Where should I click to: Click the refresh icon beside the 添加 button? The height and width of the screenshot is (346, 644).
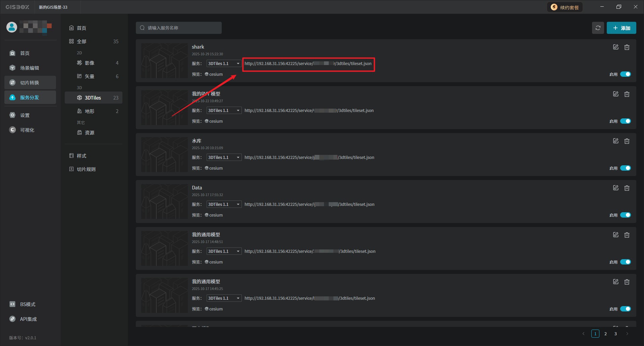(x=598, y=28)
